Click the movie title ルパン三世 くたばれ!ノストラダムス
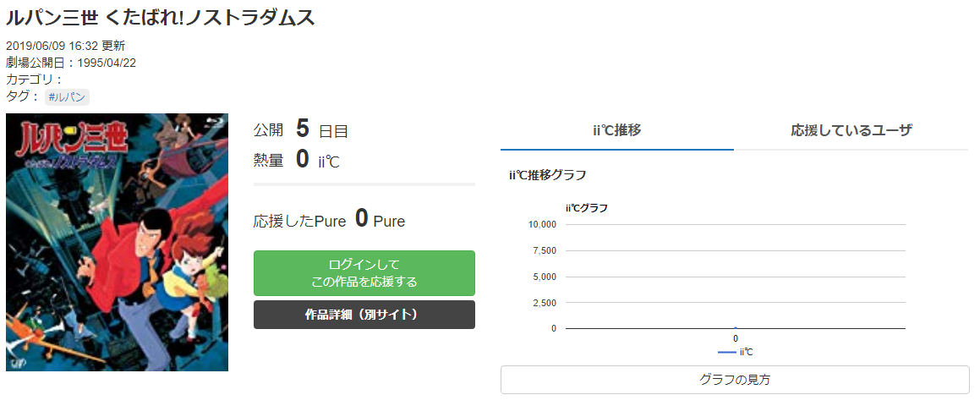The width and height of the screenshot is (980, 406). point(161,18)
